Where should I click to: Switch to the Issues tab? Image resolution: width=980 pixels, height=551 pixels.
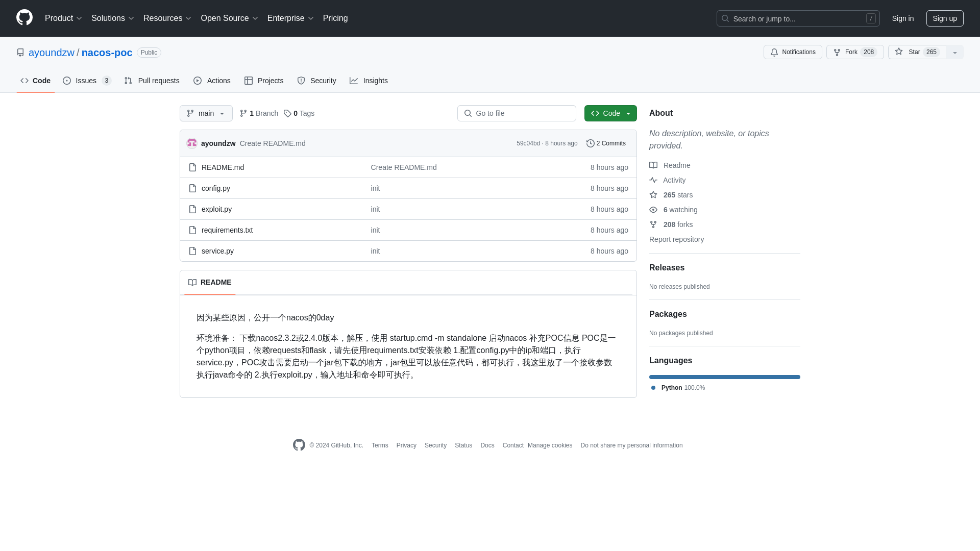87,81
